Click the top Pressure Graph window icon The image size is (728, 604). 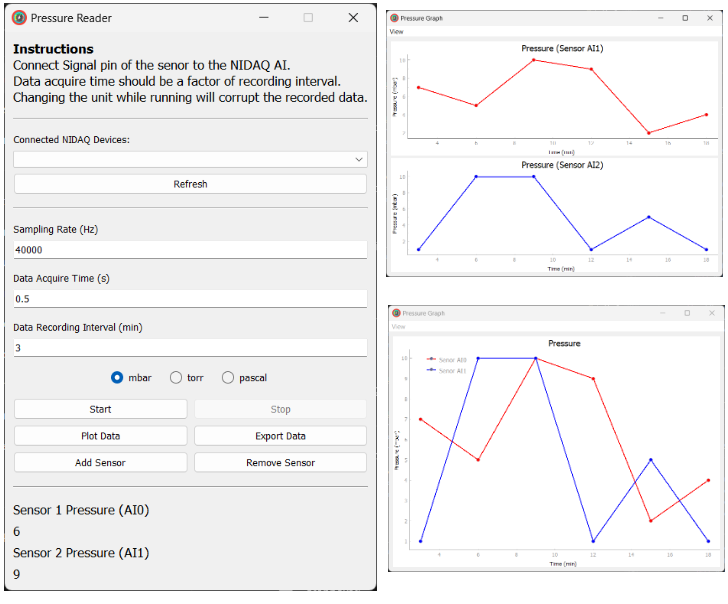tap(394, 18)
